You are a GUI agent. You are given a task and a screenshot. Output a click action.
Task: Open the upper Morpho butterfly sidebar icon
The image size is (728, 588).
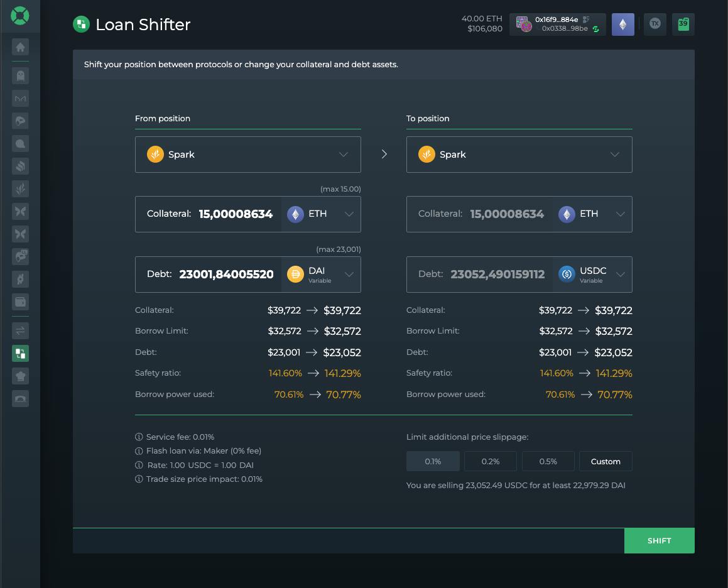tap(21, 211)
